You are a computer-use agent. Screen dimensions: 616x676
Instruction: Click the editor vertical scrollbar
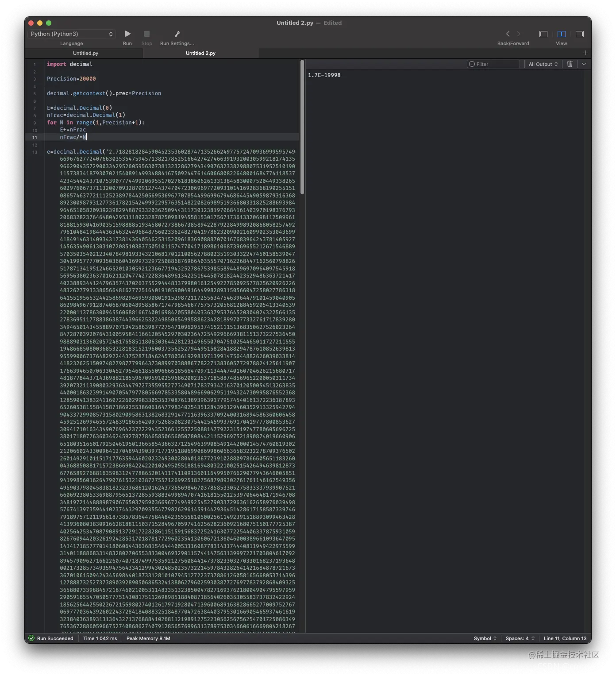click(x=302, y=127)
